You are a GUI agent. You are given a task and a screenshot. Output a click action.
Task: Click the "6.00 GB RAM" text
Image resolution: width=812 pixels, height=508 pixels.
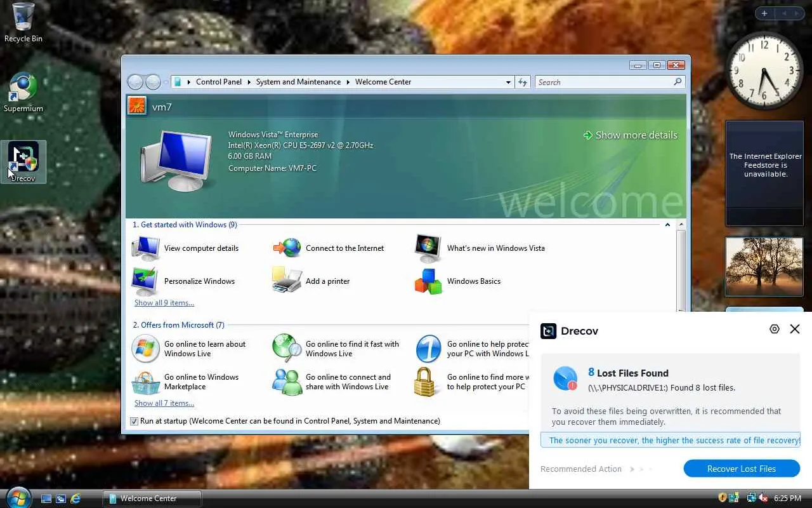coord(250,156)
